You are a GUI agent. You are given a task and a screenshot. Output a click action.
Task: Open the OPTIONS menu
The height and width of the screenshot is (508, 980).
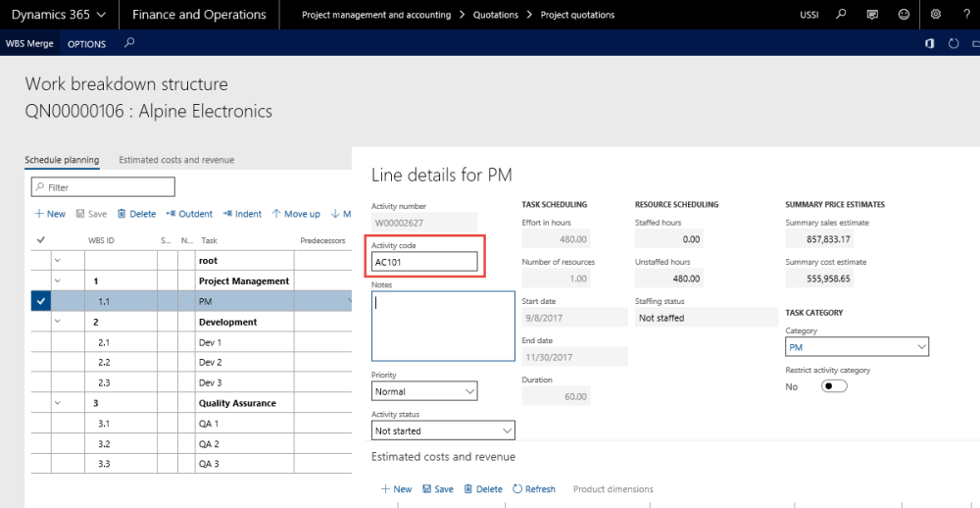click(x=86, y=44)
